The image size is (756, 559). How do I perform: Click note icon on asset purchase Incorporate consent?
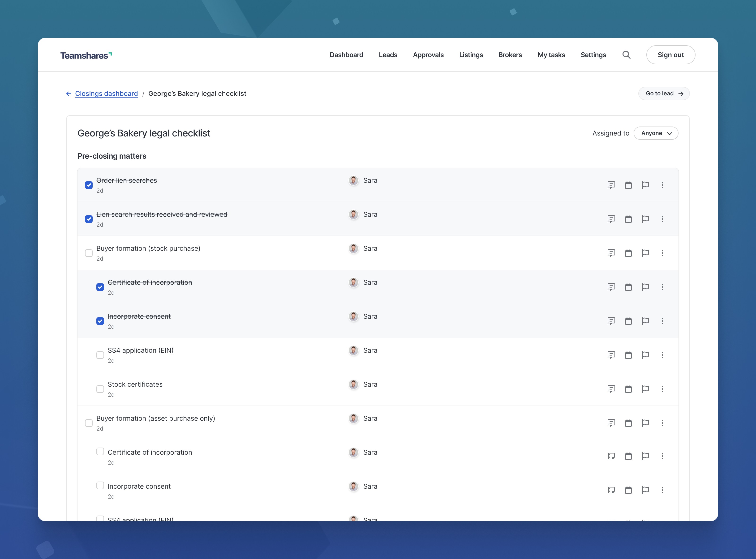click(x=611, y=490)
